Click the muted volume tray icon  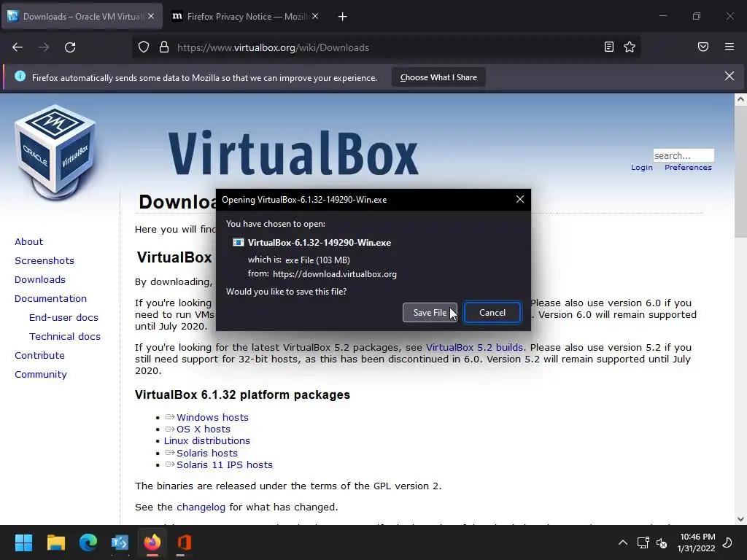(662, 542)
